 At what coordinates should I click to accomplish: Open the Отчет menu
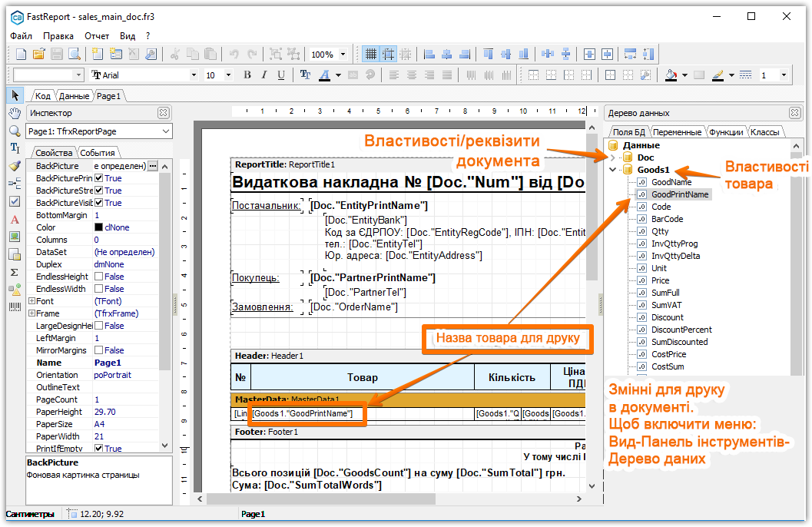tap(97, 35)
